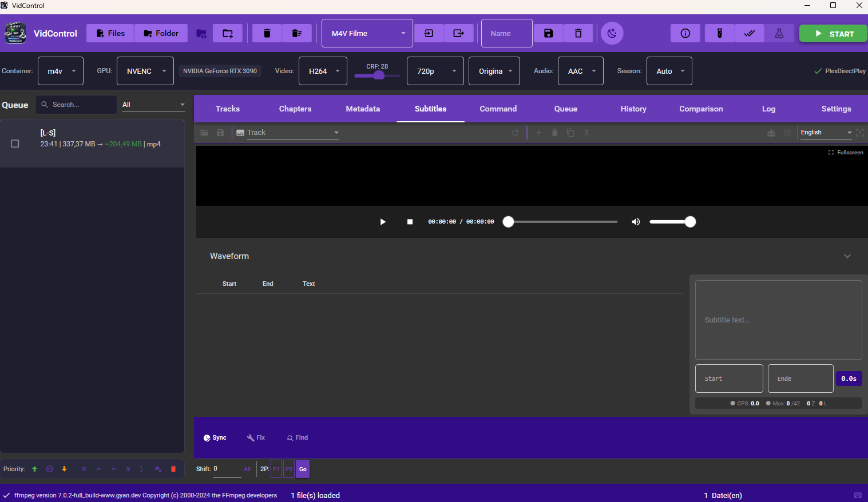
Task: Click the Sync button below the subtitle list
Action: coord(215,437)
